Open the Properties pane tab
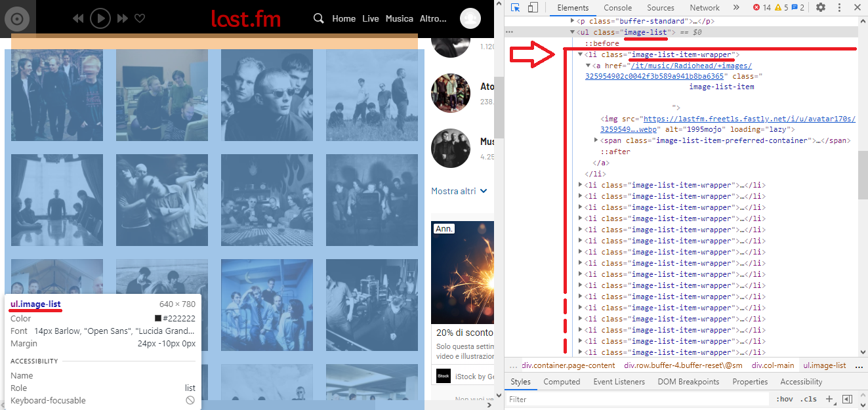868x410 pixels. [x=750, y=381]
